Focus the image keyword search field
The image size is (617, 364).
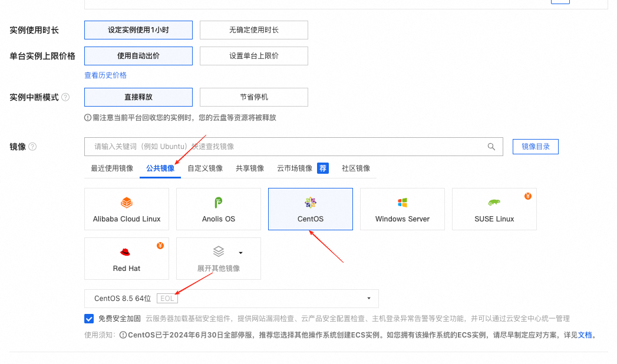[293, 147]
